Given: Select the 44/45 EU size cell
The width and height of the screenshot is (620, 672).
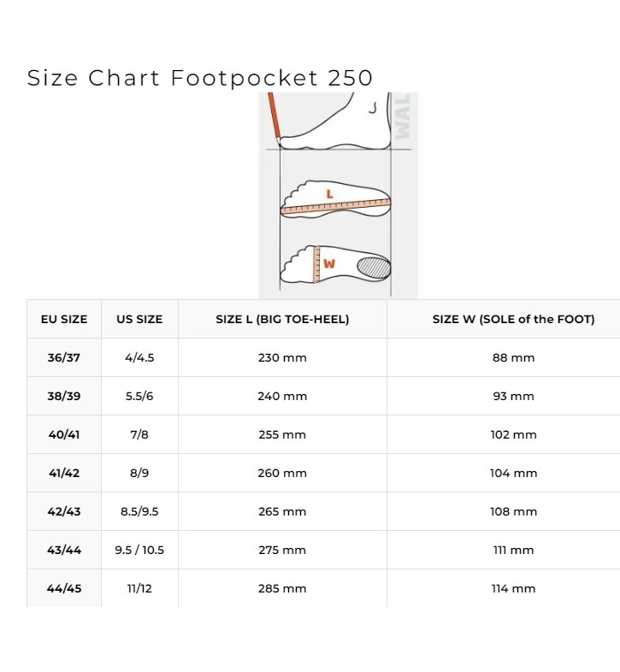Looking at the screenshot, I should 64,588.
